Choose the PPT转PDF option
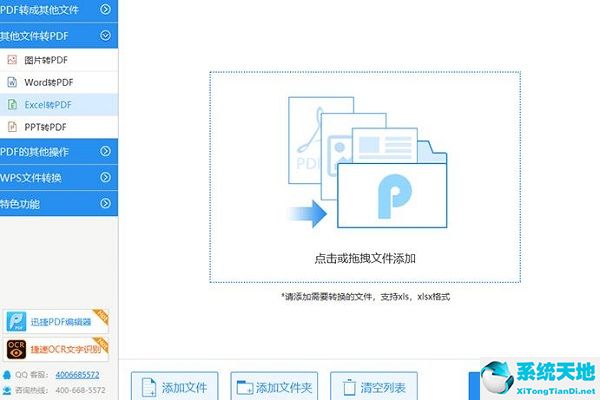This screenshot has width=600, height=400. pyautogui.click(x=59, y=127)
